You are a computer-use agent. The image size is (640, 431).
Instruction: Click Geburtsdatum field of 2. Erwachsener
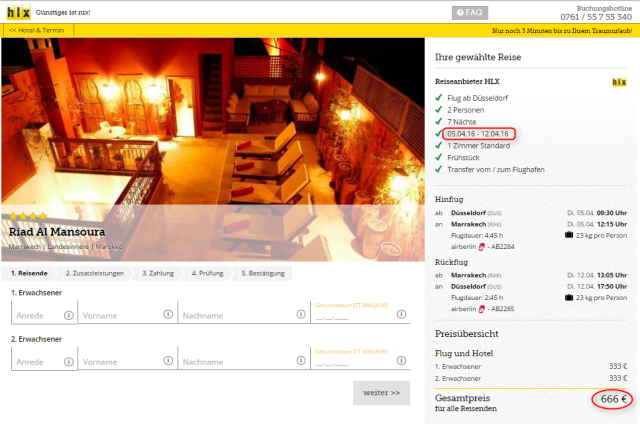click(360, 359)
